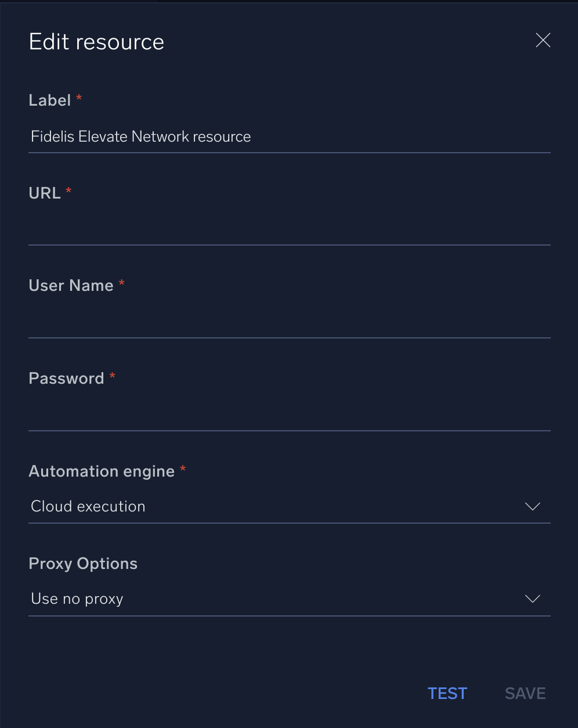Click the TEST button
This screenshot has width=578, height=728.
click(447, 693)
